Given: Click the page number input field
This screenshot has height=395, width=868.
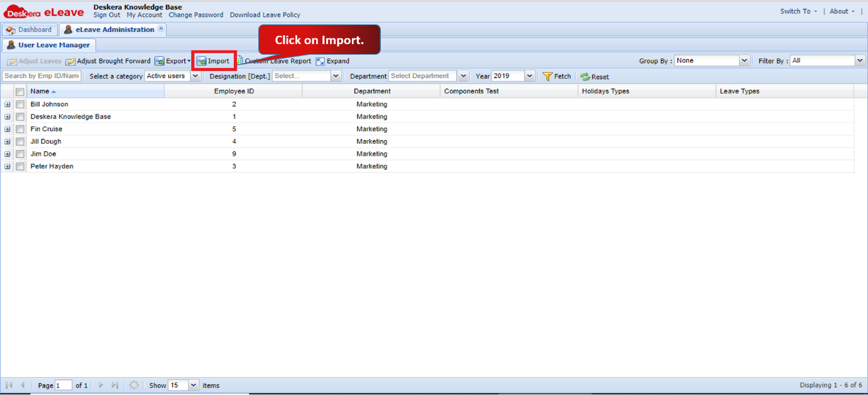Looking at the screenshot, I should coord(63,385).
